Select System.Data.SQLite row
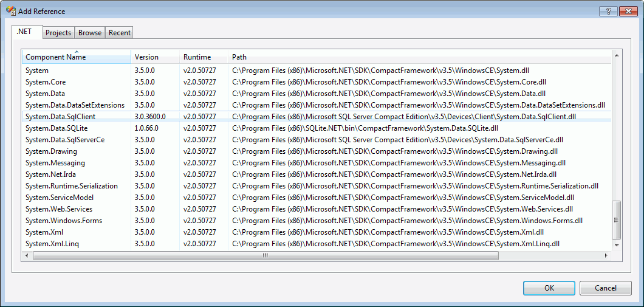Viewport: 644px width, 307px height. (x=317, y=128)
